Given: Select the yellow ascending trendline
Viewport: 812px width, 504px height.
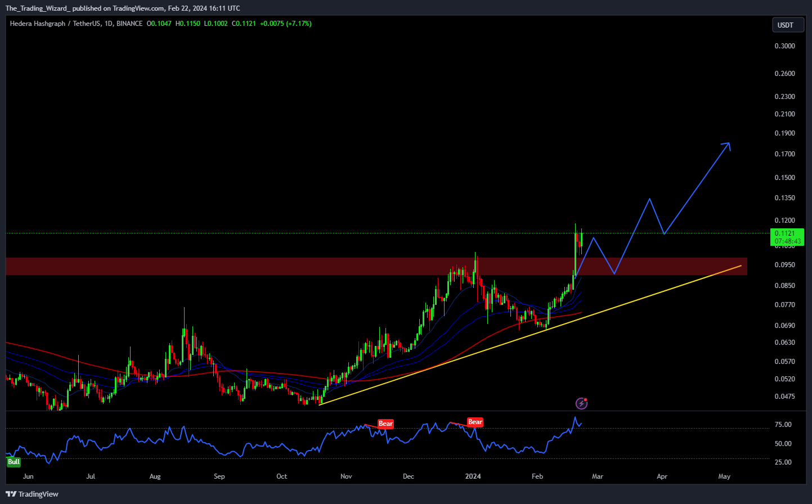Looking at the screenshot, I should click(530, 335).
